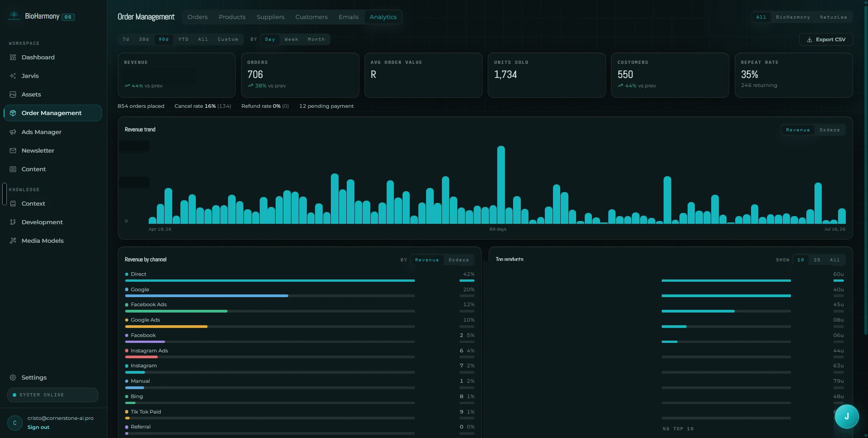
Task: Click the OS badge beside BioHarmony
Action: coord(68,17)
